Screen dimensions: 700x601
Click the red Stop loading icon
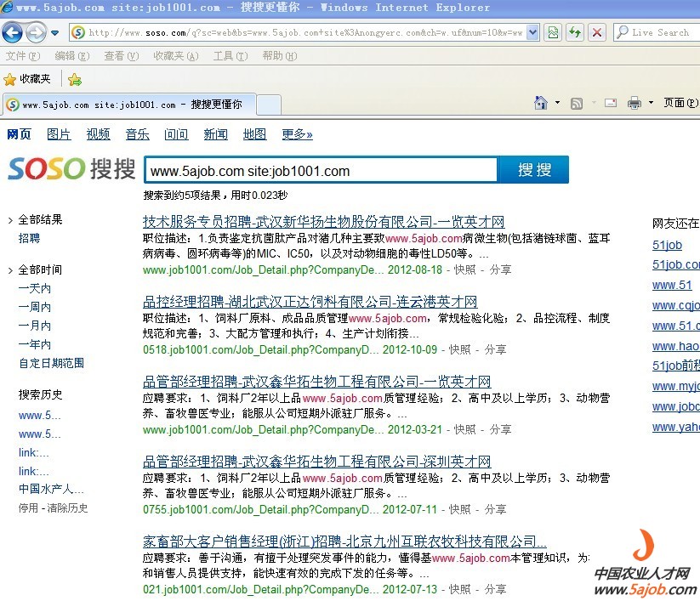(597, 33)
